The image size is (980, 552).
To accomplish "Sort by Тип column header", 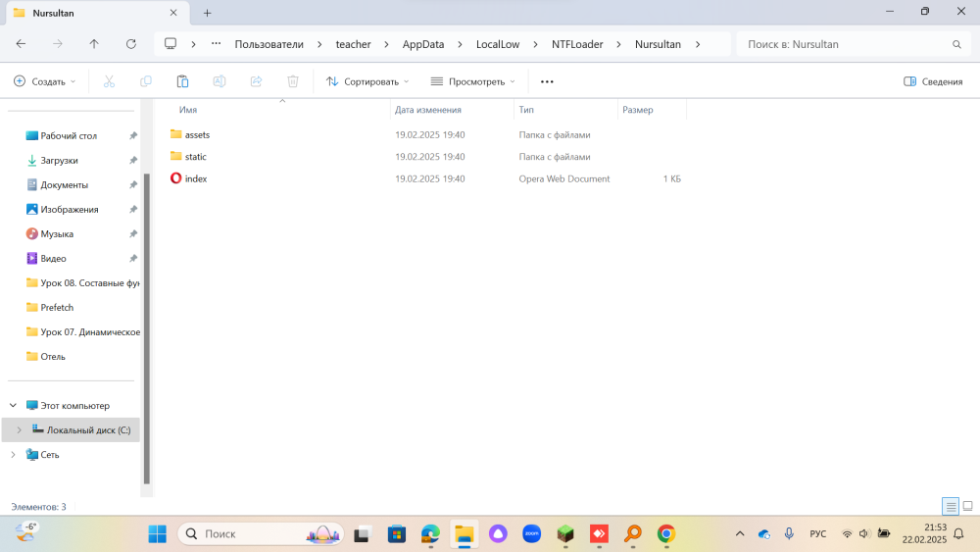I will pos(526,110).
